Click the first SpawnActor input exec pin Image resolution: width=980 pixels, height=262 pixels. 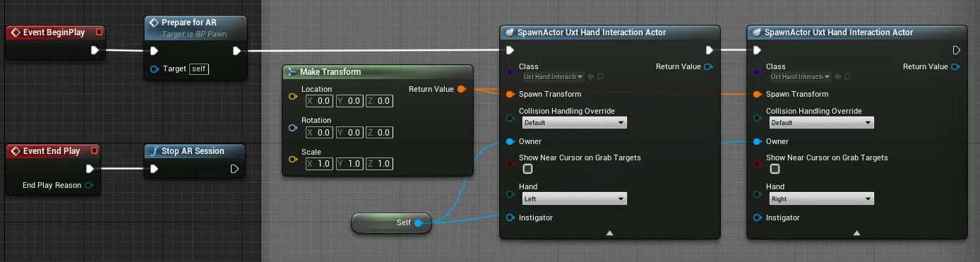click(510, 50)
